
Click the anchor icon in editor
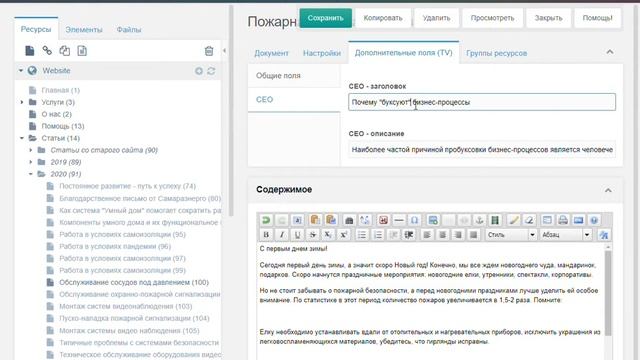(x=480, y=220)
